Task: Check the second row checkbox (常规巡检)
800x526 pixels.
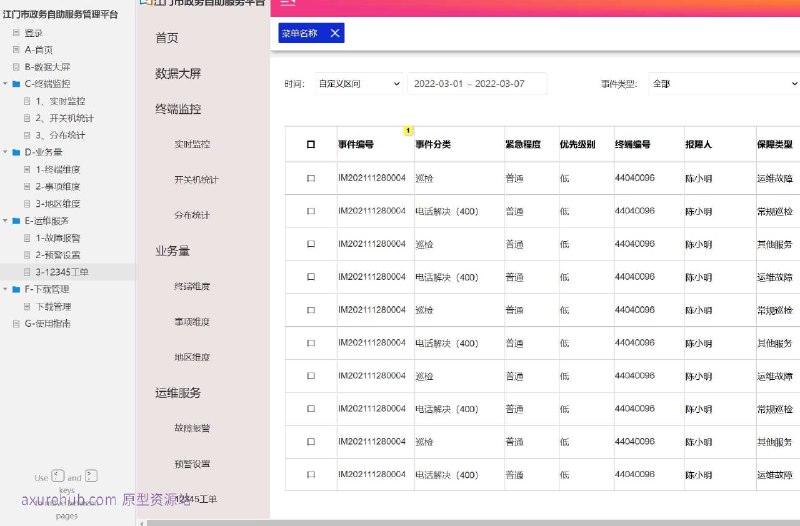Action: tap(311, 211)
